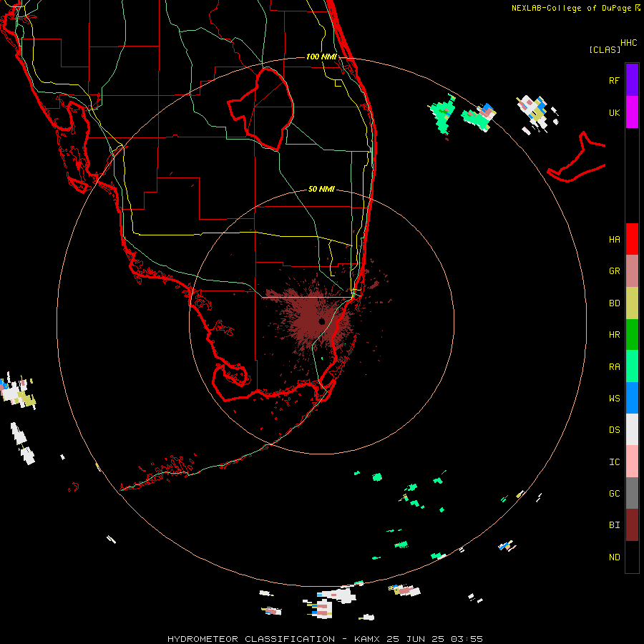This screenshot has width=644, height=644.
Task: Click the BI brown legend swatch
Action: click(x=632, y=525)
